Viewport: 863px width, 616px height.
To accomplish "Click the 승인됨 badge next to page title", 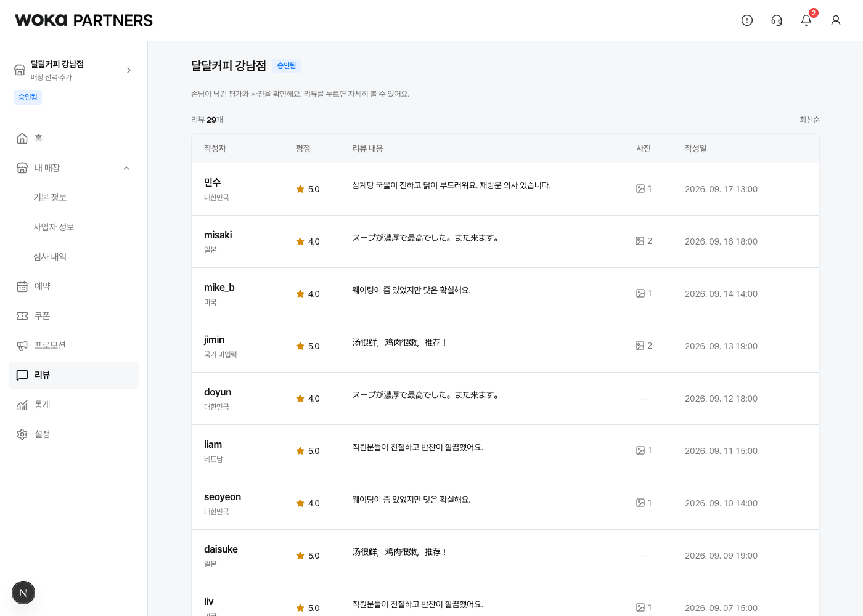I will pos(287,66).
